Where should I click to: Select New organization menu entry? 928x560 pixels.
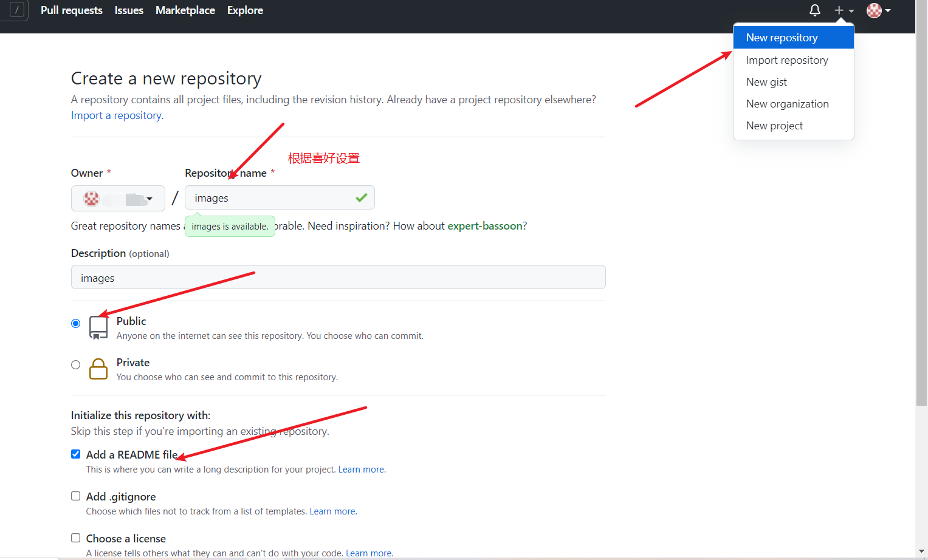tap(794, 104)
